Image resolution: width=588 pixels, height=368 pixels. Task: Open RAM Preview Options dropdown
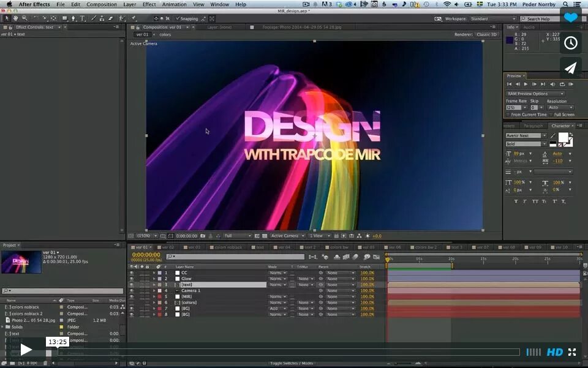535,94
